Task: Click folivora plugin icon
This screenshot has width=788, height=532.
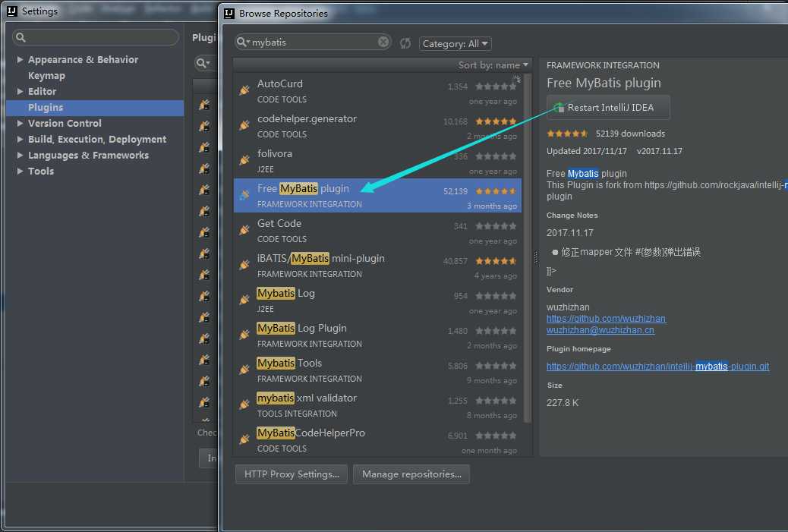Action: [244, 160]
